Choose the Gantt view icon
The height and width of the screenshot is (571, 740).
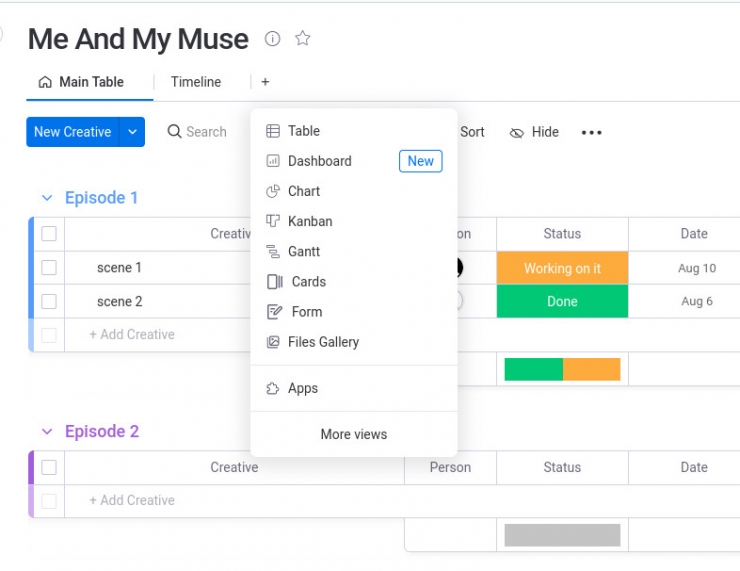[273, 251]
